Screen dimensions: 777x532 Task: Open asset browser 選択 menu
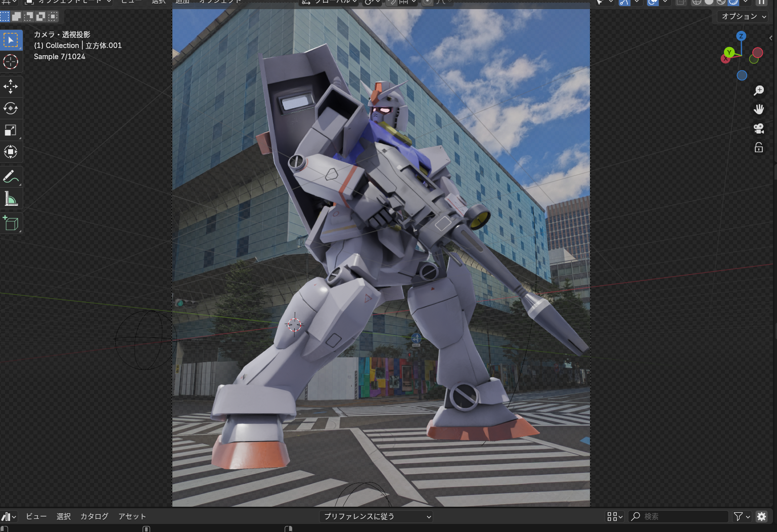tap(64, 516)
